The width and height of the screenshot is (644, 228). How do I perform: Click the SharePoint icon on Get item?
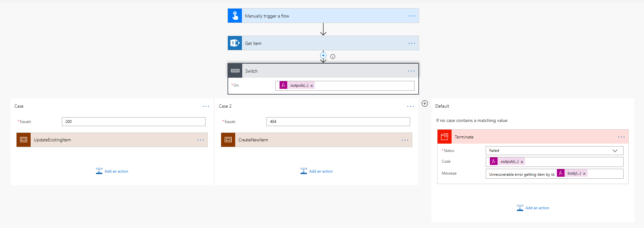(x=235, y=43)
